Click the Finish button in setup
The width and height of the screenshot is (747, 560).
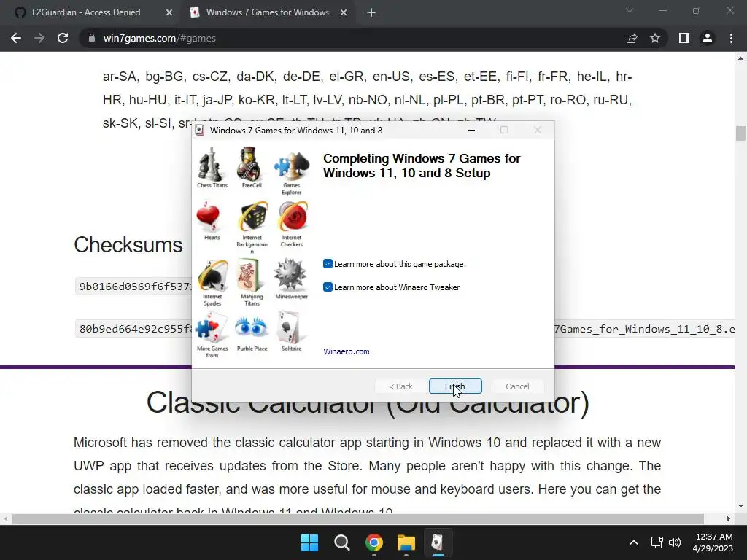click(x=455, y=386)
